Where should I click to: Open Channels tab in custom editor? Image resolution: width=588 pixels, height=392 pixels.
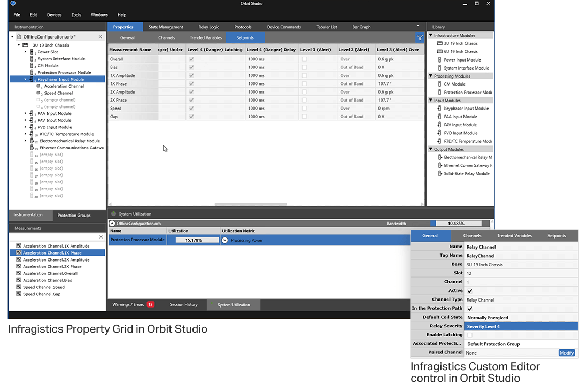(x=472, y=236)
